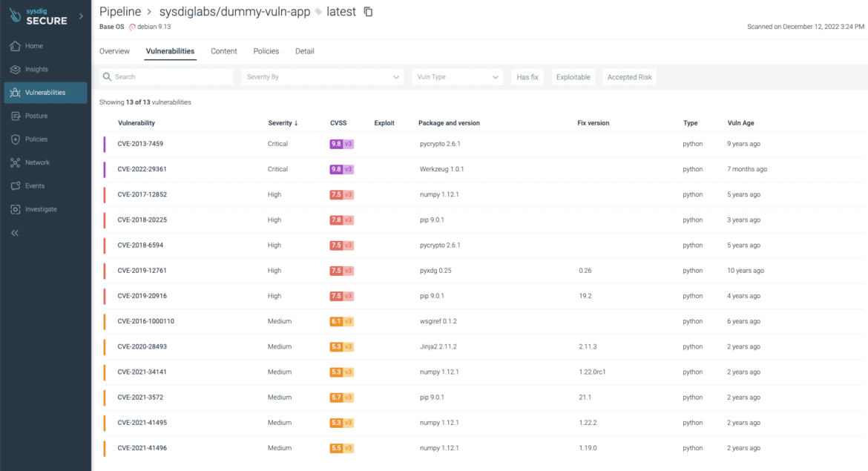This screenshot has width=868, height=471.
Task: Click the '10 years ago' vuln age
Action: (x=745, y=271)
